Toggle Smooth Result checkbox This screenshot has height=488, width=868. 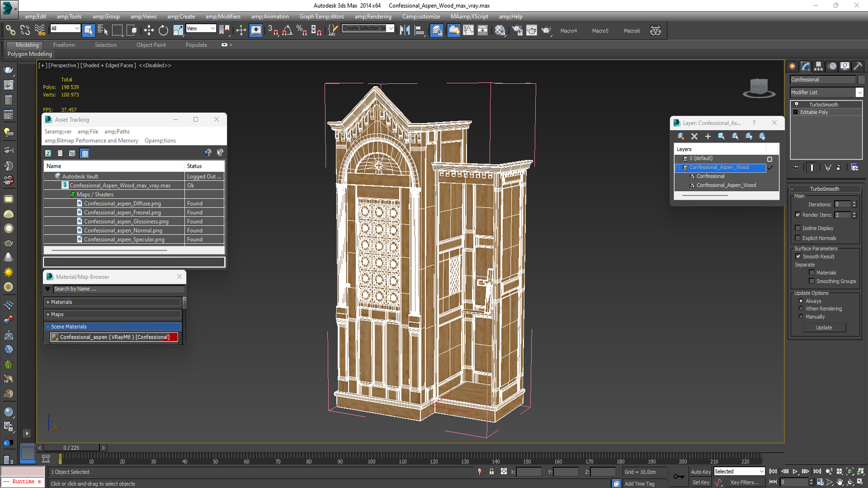[x=798, y=256]
